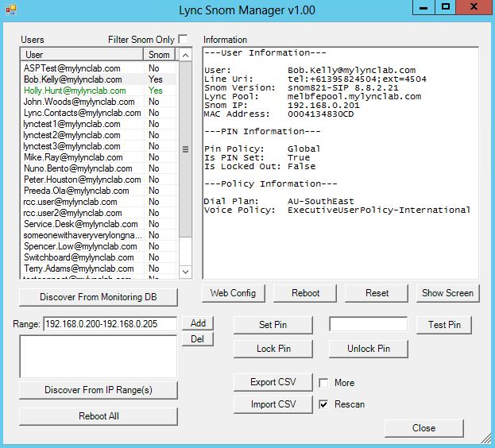Select user lynctest2@mylynclab.com
The image size is (495, 448).
click(99, 135)
